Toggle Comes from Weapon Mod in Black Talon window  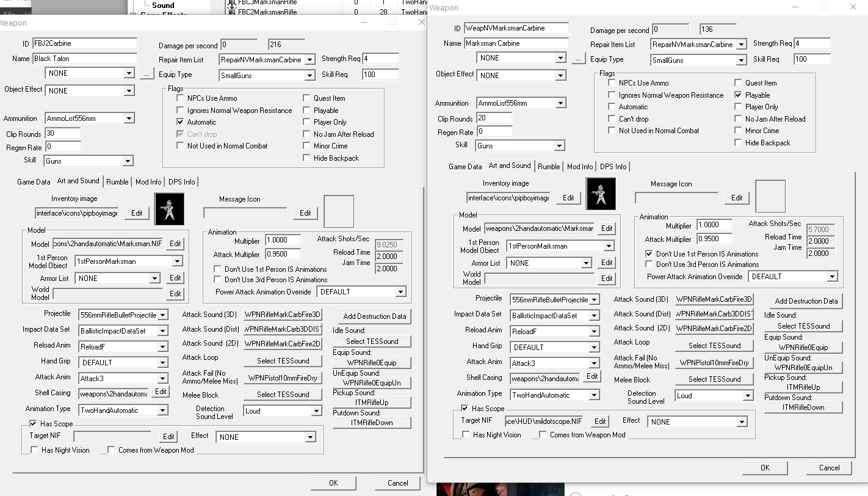[111, 450]
